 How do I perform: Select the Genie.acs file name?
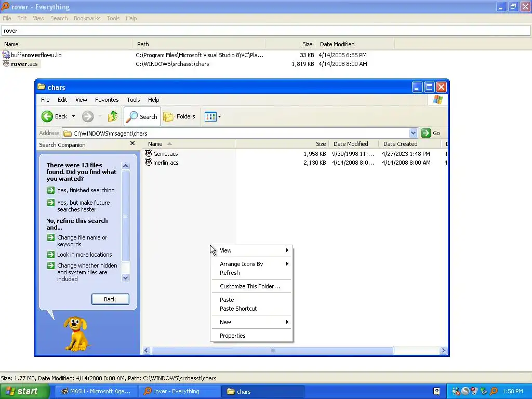tap(166, 154)
